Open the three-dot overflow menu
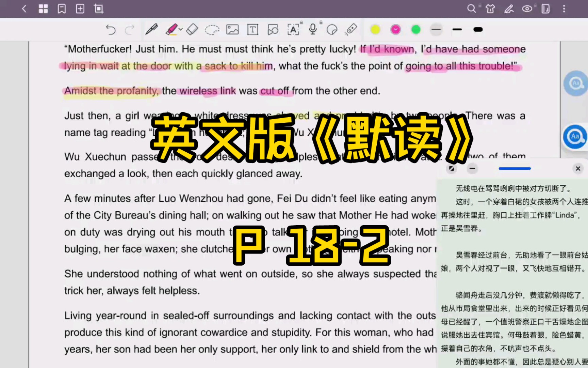This screenshot has width=588, height=368. coord(564,9)
